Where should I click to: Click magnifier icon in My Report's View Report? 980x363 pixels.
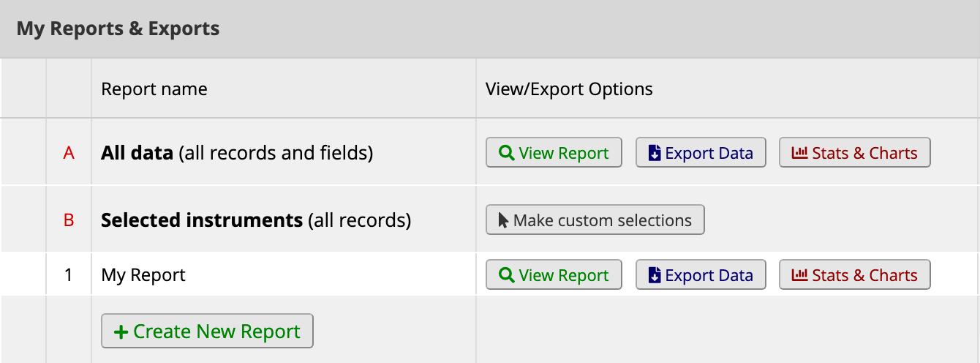[x=506, y=275]
